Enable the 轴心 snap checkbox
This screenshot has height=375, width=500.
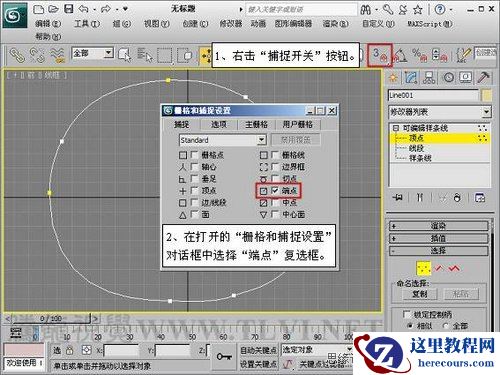(194, 167)
